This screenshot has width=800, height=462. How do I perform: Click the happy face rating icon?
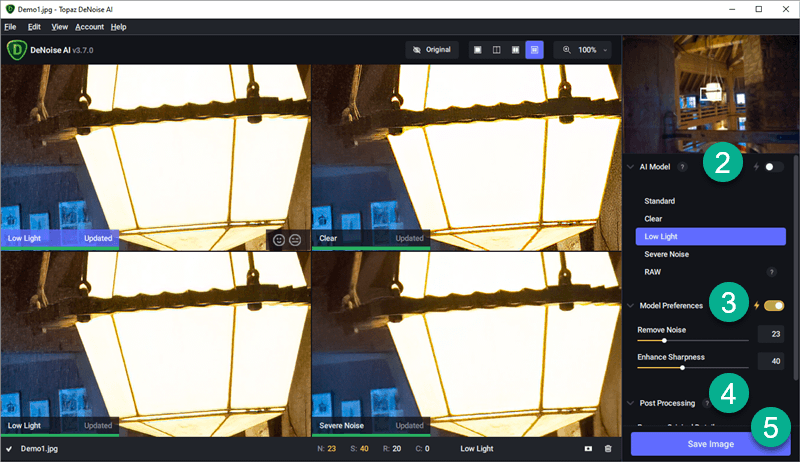tap(279, 240)
